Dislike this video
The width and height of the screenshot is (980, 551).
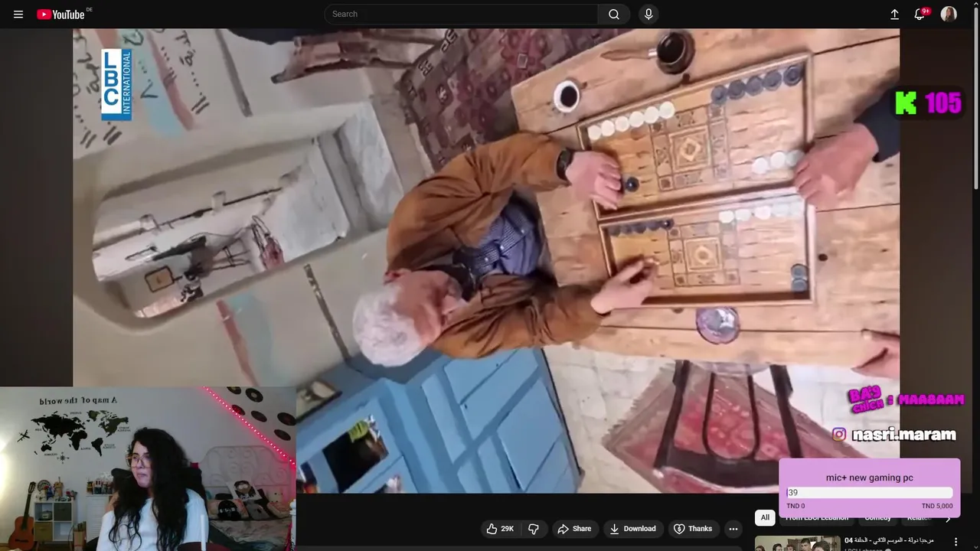[x=534, y=529]
